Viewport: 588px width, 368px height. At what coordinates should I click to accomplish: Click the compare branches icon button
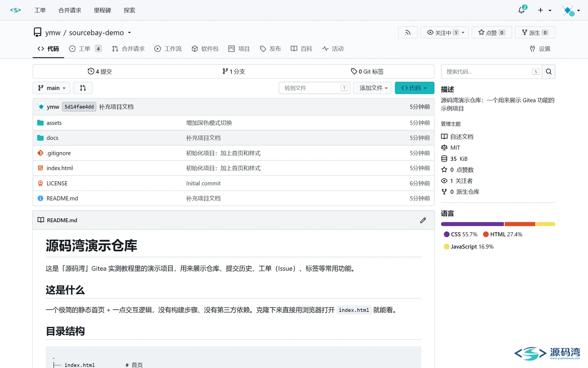click(83, 88)
